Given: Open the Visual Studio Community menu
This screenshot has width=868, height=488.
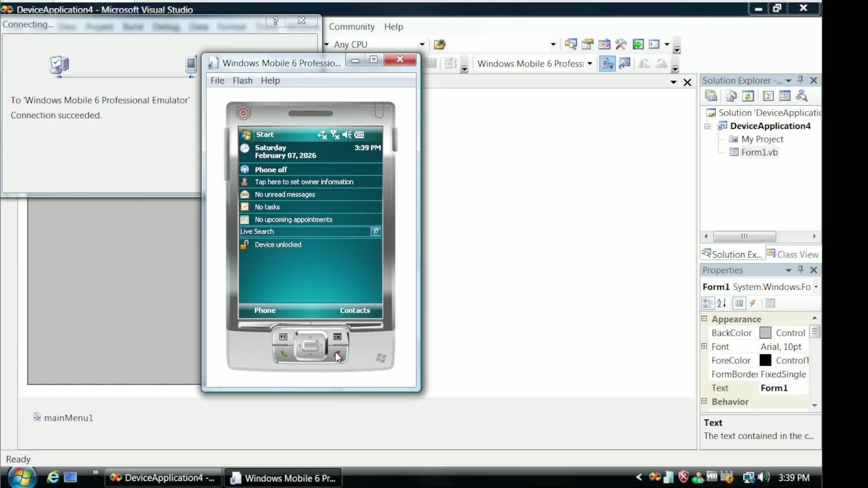Looking at the screenshot, I should (x=352, y=27).
